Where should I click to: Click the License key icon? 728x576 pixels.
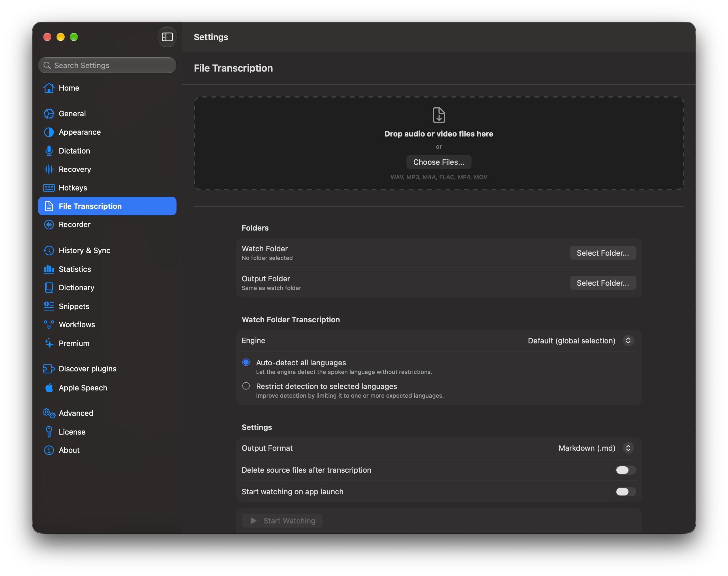(x=49, y=432)
